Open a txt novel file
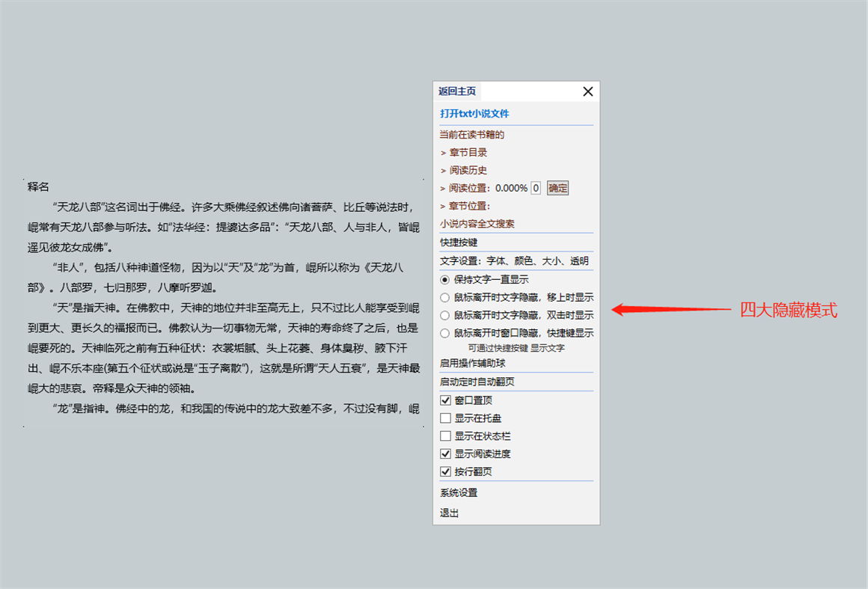This screenshot has height=589, width=868. coord(474,113)
